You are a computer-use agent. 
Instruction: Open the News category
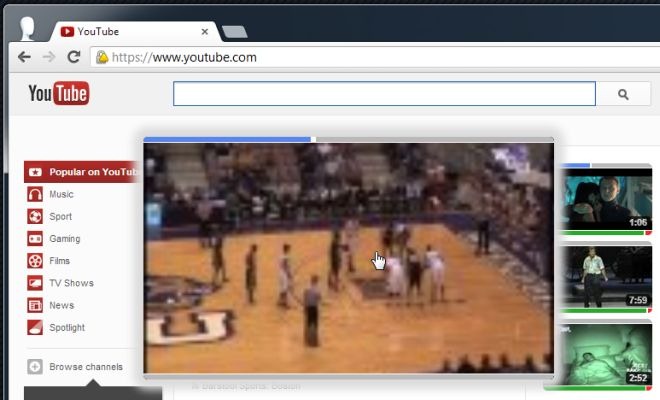[x=61, y=305]
